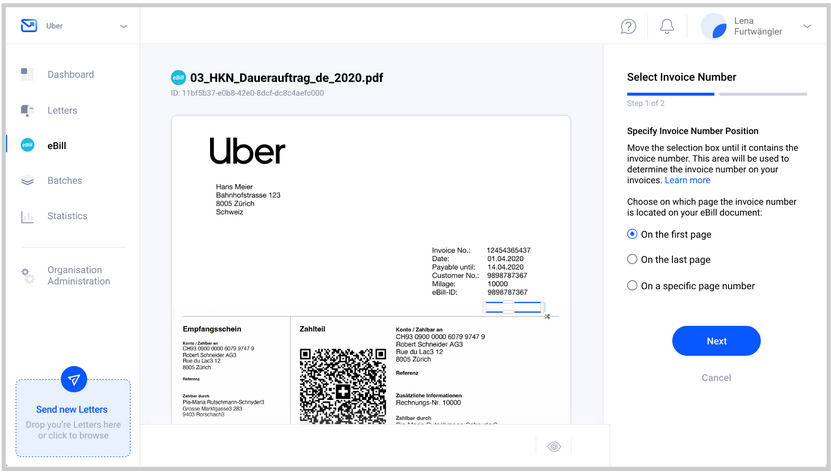Click the invoice number selection box
This screenshot has height=473, width=831.
click(x=514, y=307)
